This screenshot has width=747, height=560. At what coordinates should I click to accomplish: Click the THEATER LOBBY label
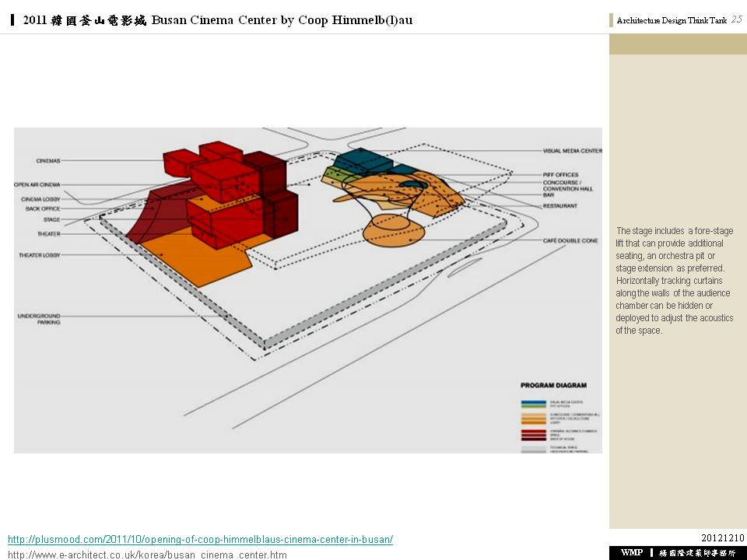tap(40, 256)
